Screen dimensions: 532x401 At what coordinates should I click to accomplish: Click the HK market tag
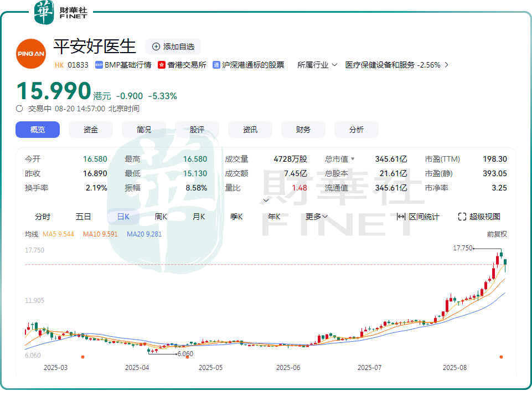[x=59, y=65]
